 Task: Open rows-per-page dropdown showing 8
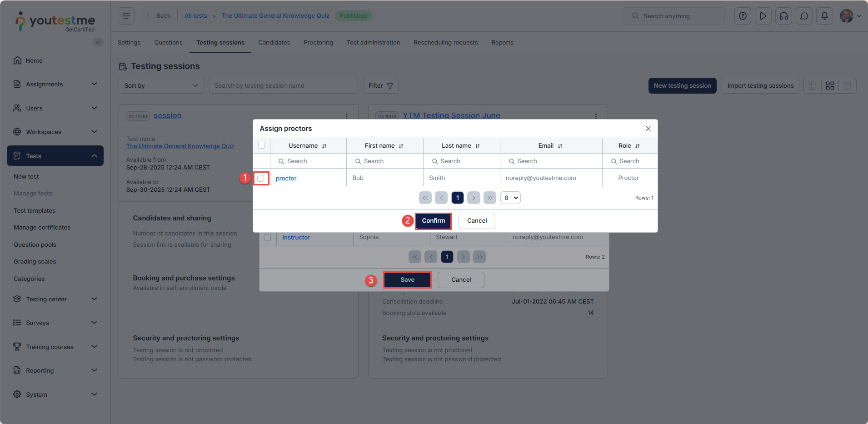click(x=510, y=198)
